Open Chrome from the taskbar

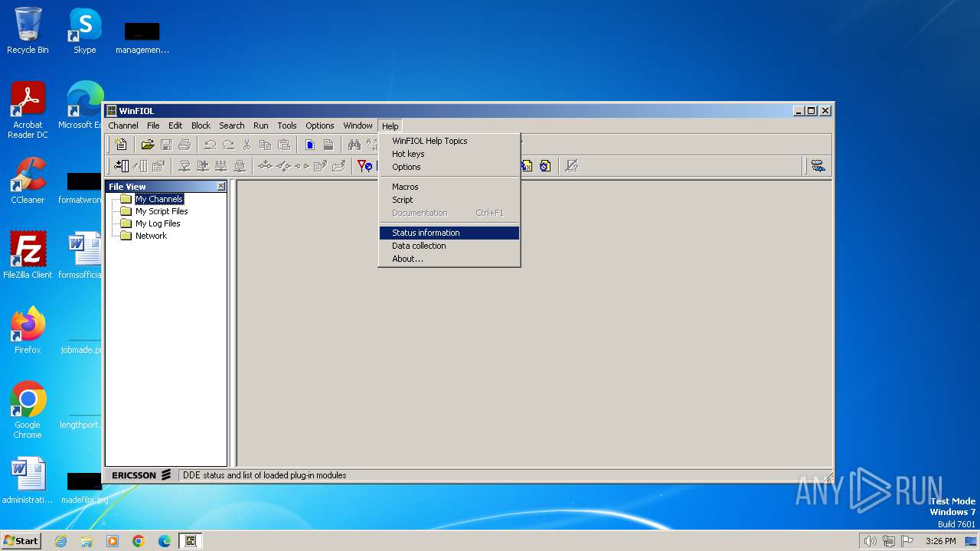click(x=139, y=541)
